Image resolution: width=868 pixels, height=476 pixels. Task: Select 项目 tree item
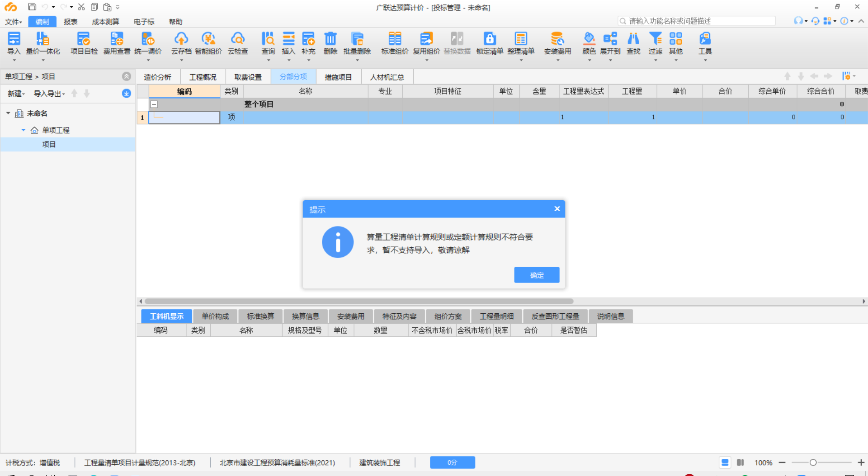coord(49,144)
